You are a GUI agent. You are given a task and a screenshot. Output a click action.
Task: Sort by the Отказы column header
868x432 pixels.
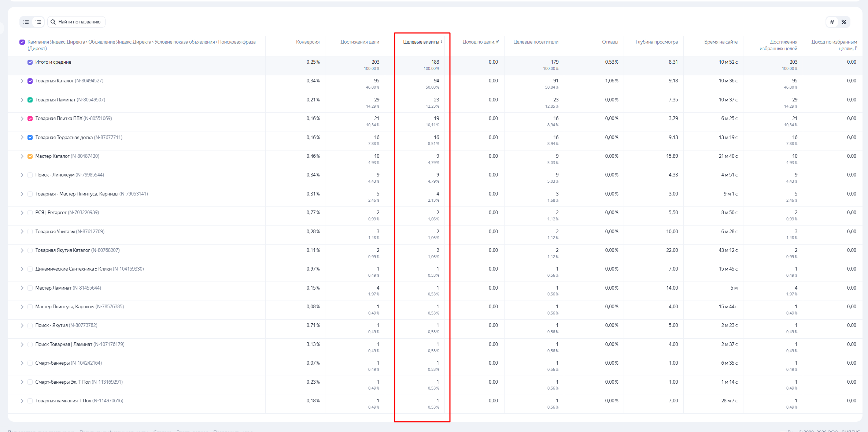[x=610, y=42]
